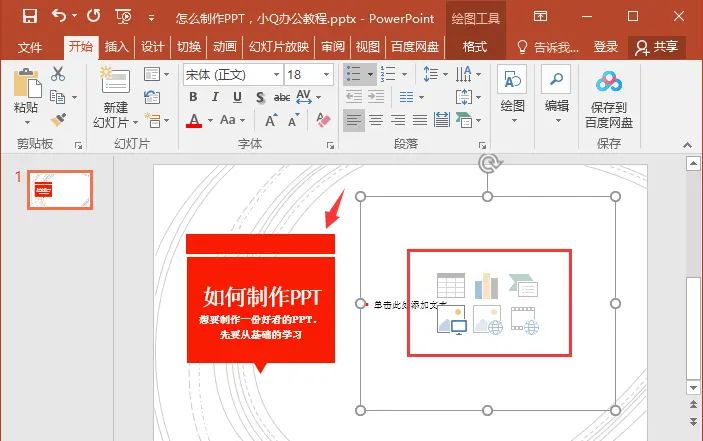
Task: Select slide 1 thumbnail
Action: click(x=60, y=190)
